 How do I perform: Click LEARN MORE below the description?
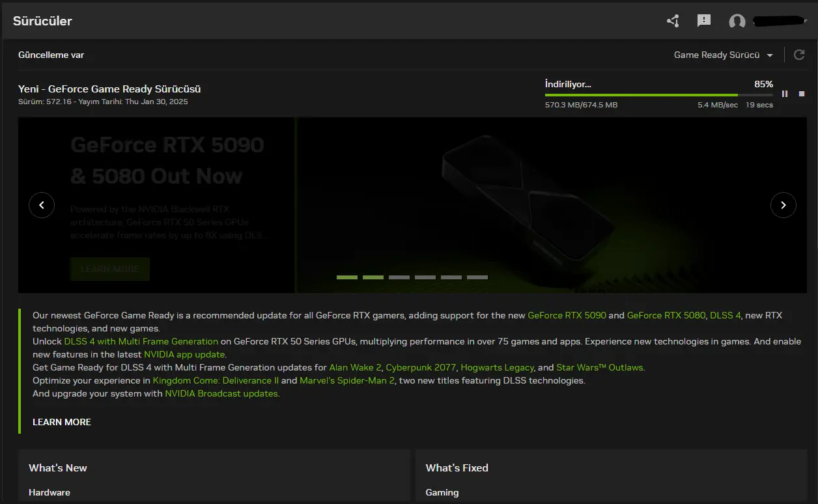(x=62, y=422)
